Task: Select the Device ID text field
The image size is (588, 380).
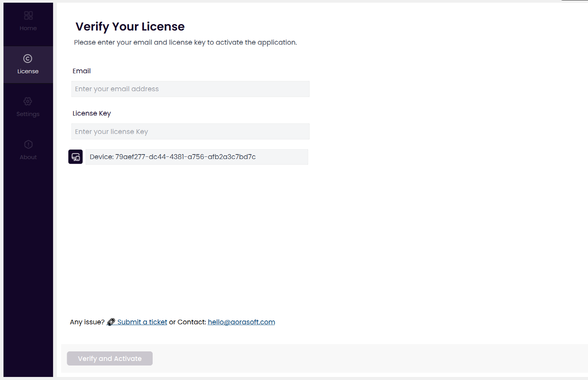Action: (x=196, y=157)
